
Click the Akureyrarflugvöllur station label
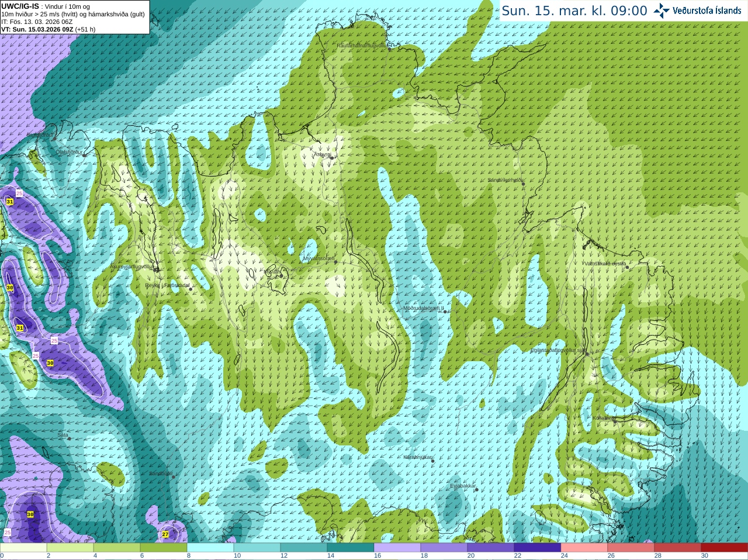coord(132,267)
